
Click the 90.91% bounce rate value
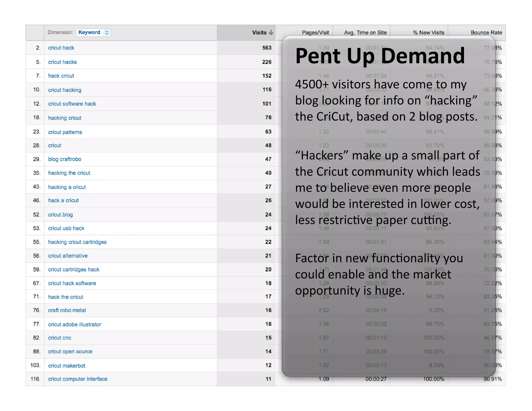pyautogui.click(x=493, y=379)
